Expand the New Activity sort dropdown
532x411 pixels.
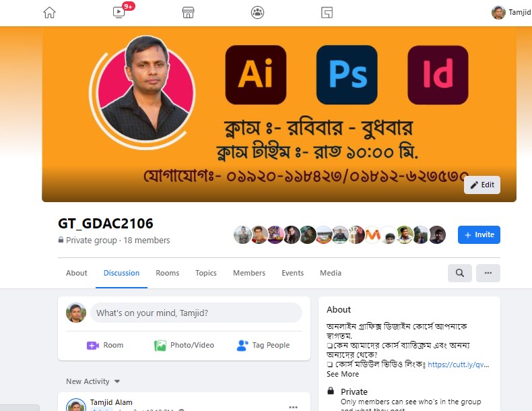(93, 381)
